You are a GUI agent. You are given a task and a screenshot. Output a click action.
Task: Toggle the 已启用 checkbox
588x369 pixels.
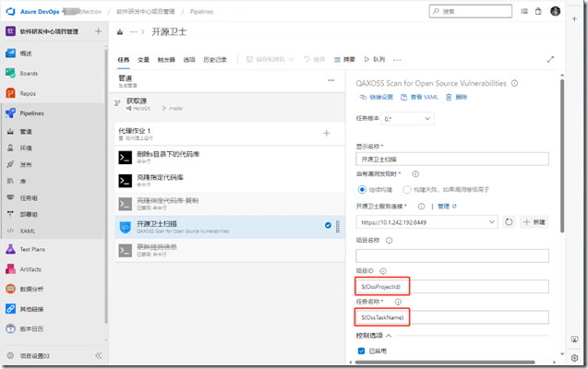click(x=362, y=351)
